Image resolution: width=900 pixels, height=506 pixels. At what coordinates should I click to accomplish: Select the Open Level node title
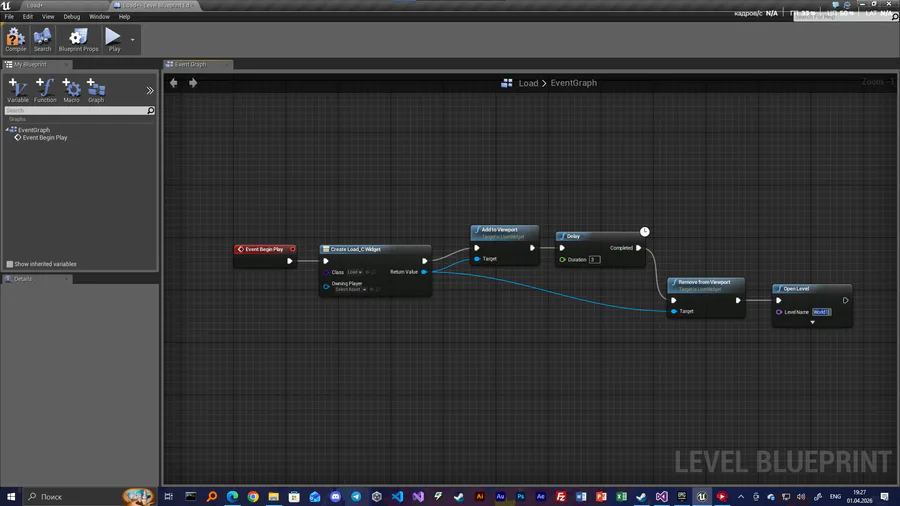796,289
